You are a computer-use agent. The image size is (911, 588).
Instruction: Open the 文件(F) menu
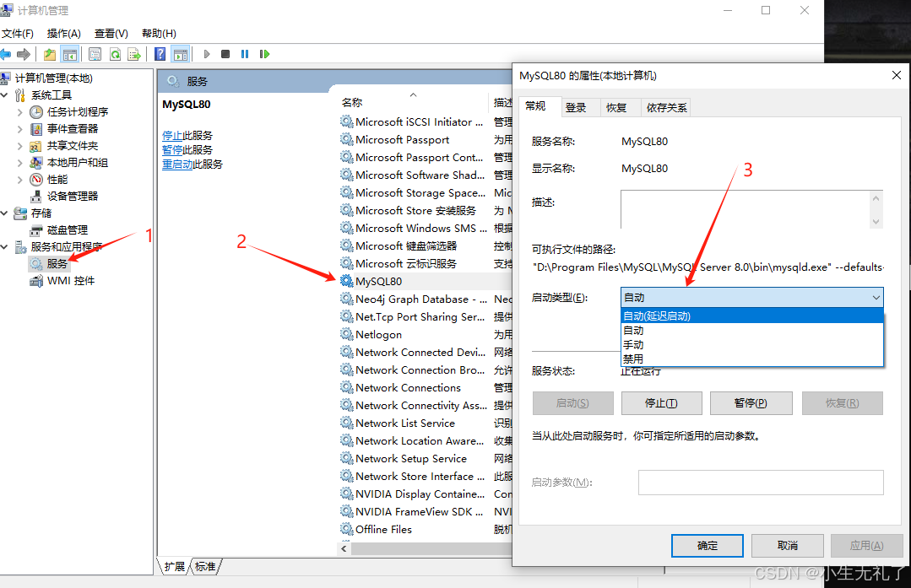18,33
